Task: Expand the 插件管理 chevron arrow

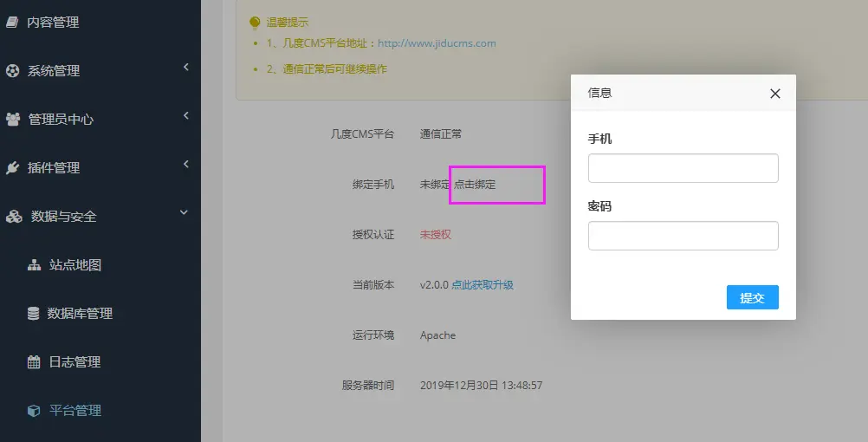Action: (185, 165)
